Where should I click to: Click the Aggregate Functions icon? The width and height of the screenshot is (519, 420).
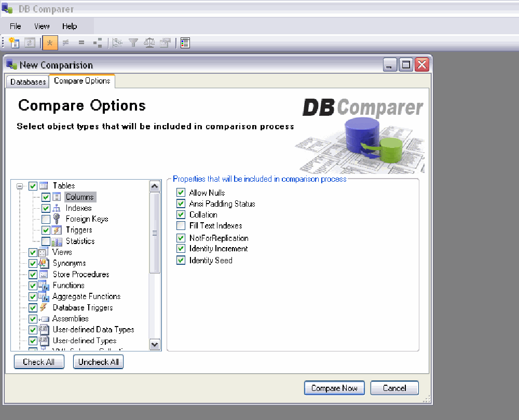[44, 296]
